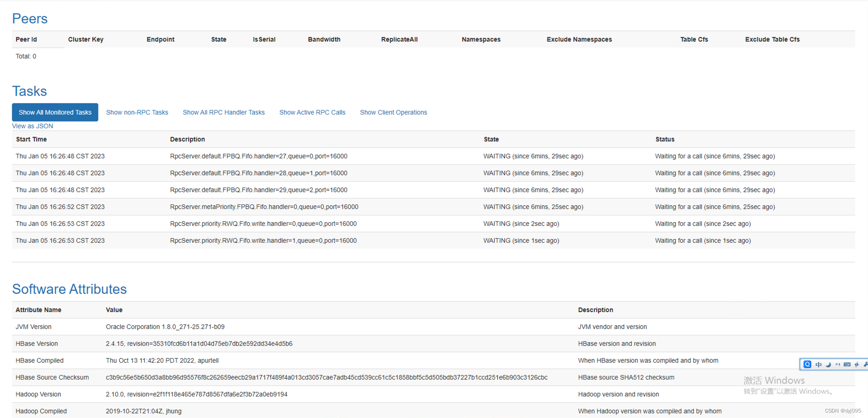Open the soft keyboard icon in IME bar
Viewport: 868px width, 418px height.
847,364
